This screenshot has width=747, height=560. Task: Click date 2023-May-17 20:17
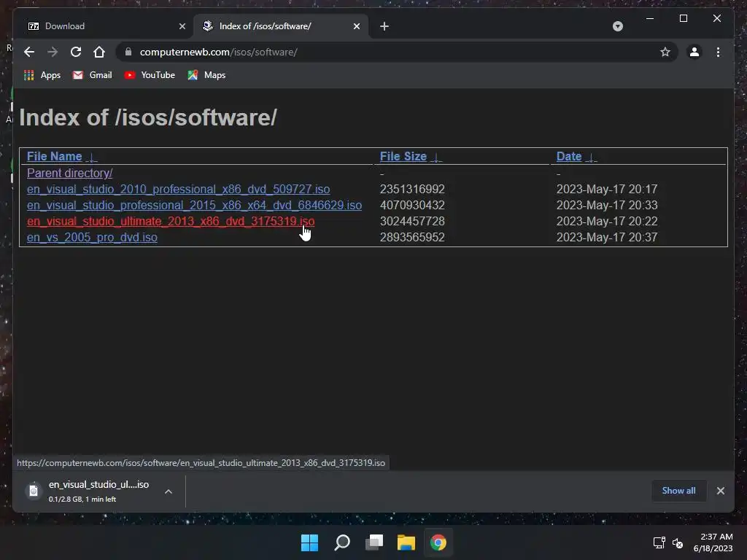pyautogui.click(x=607, y=189)
